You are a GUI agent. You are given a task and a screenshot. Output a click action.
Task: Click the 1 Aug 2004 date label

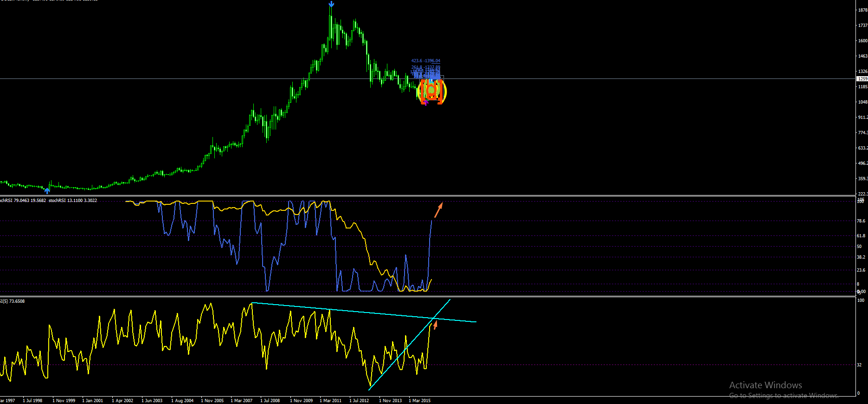(x=182, y=400)
